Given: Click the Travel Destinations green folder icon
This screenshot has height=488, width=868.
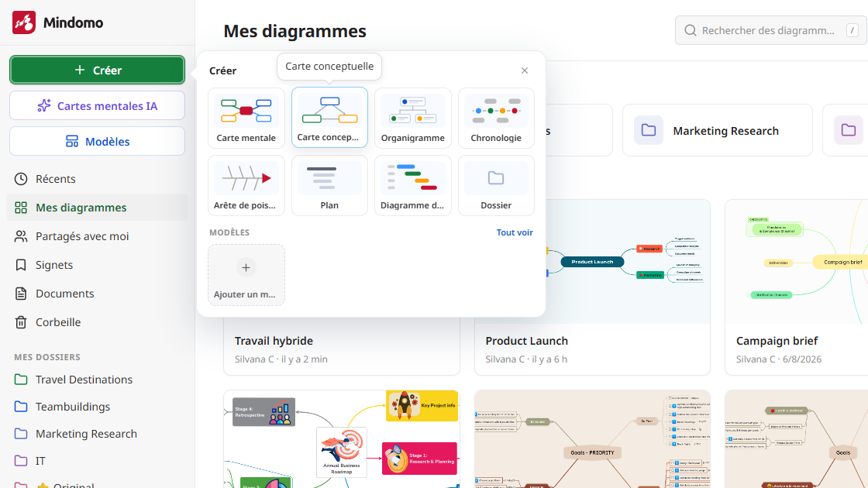Looking at the screenshot, I should [21, 380].
